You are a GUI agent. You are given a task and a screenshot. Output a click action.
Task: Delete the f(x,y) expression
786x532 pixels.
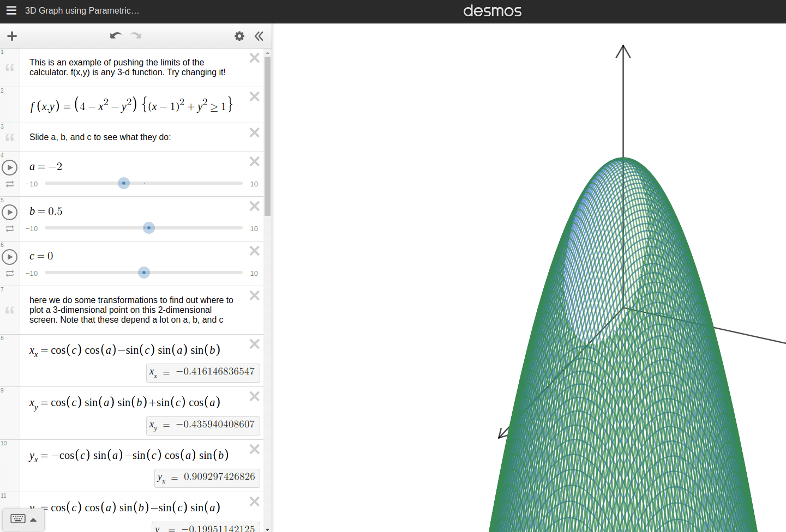tap(254, 96)
